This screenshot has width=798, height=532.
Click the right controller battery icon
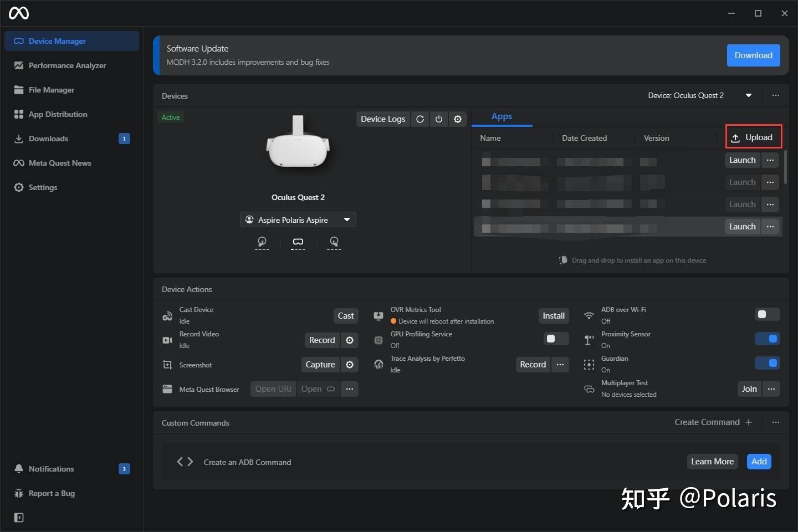334,243
